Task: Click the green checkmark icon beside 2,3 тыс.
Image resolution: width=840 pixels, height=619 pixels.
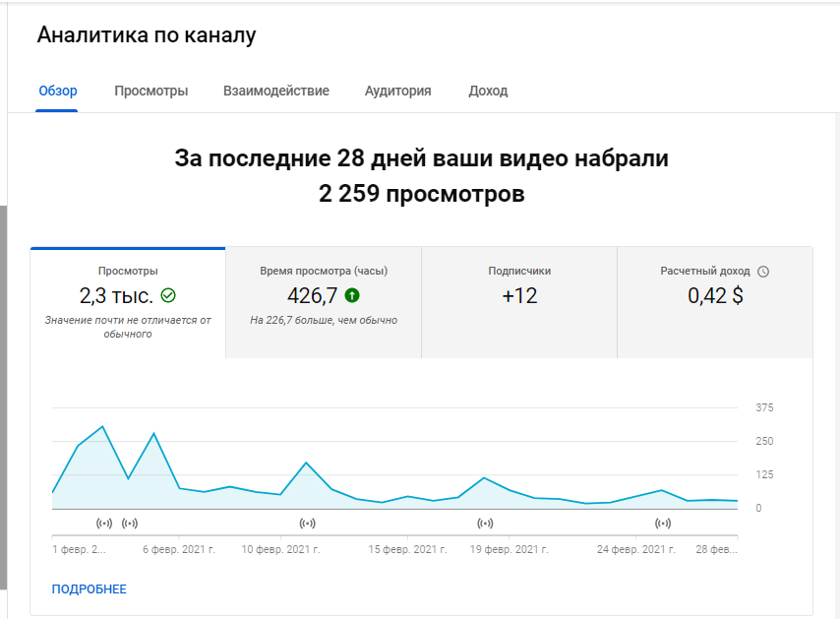Action: point(168,295)
